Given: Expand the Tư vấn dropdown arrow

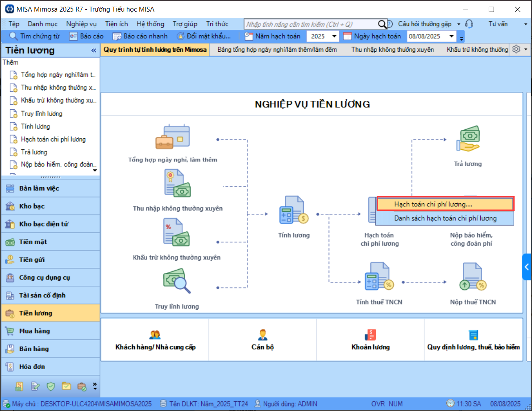Looking at the screenshot, I should (526, 24).
